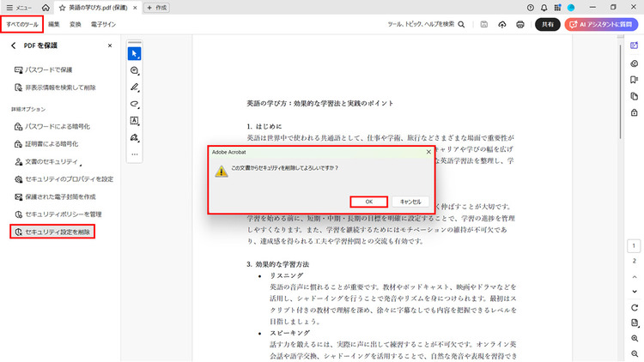Confirm the dialog with OK
The image size is (644, 362).
[368, 202]
